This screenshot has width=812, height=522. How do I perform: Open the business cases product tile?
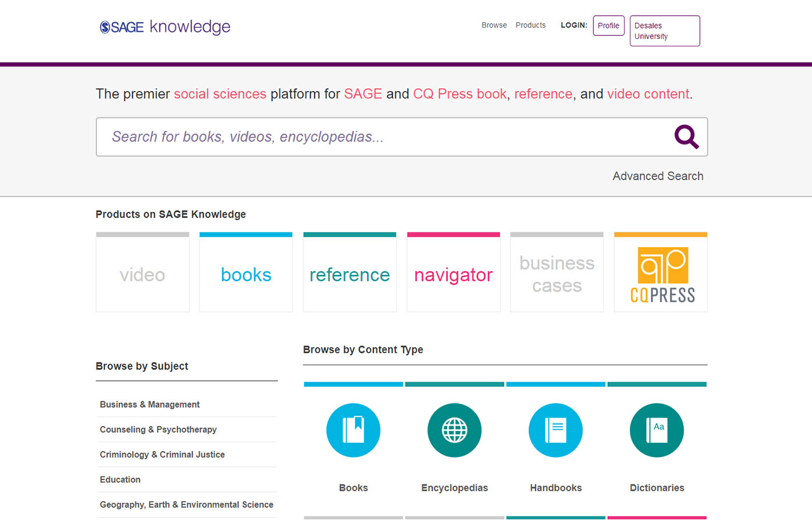point(557,272)
